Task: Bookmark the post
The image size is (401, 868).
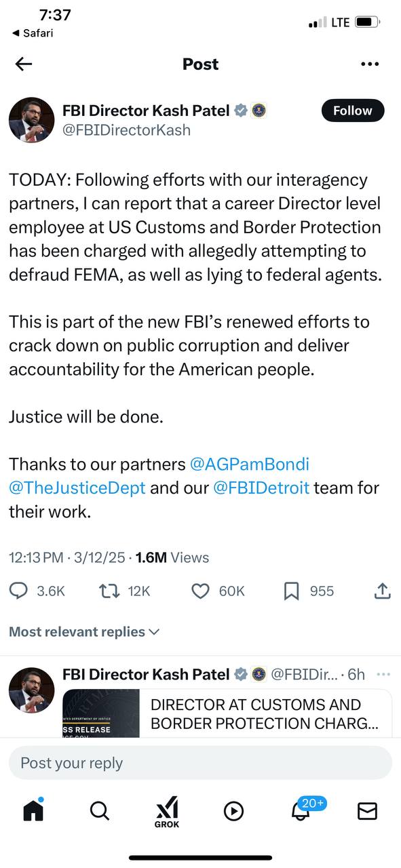Action: tap(290, 591)
